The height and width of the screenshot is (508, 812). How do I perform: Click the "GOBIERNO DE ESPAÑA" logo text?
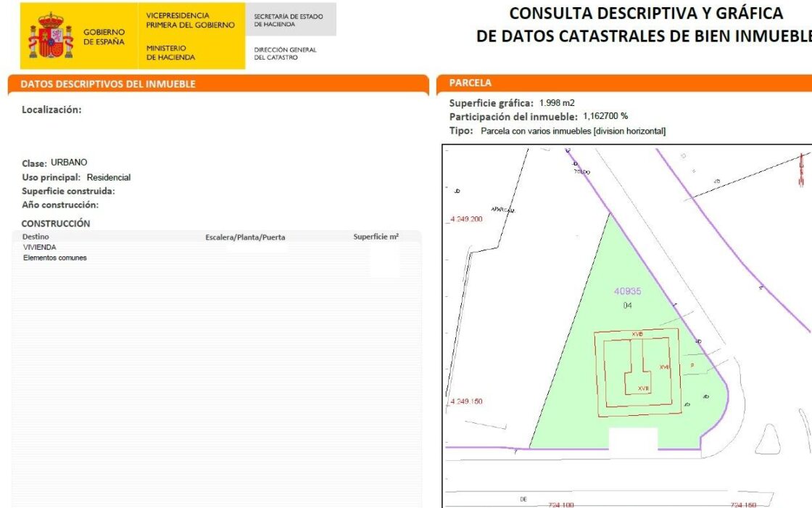pos(104,37)
